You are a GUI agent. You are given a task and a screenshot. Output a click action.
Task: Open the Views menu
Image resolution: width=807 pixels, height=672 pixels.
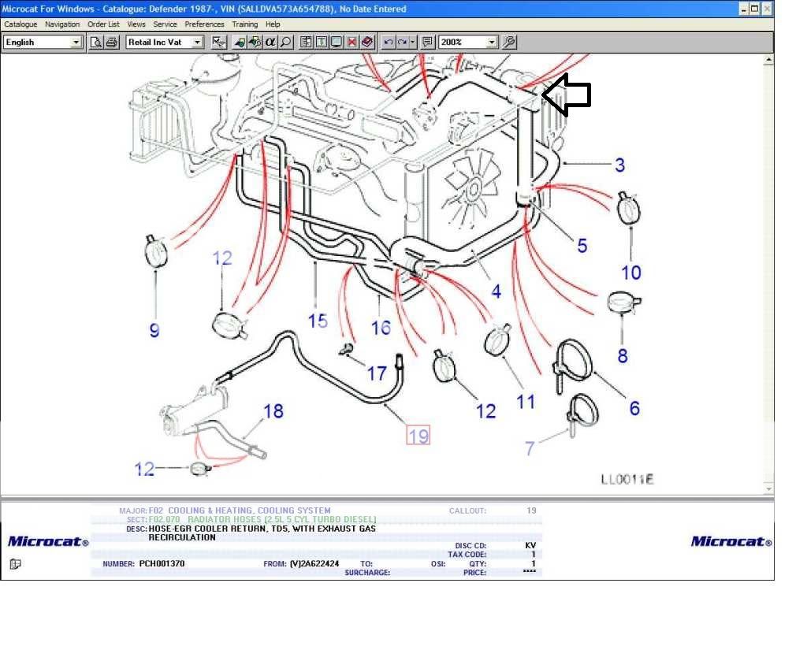(136, 24)
